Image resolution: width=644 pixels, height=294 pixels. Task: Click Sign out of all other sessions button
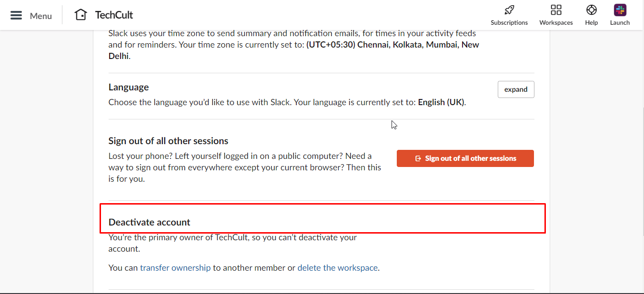click(465, 158)
